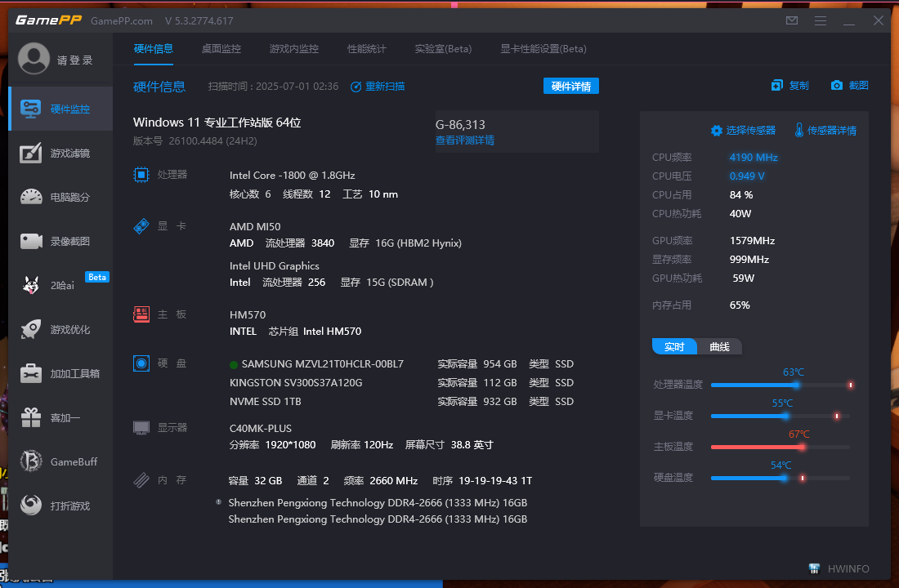Switch to the 硬件信息 tab
Image resolution: width=899 pixels, height=588 pixels.
point(153,49)
